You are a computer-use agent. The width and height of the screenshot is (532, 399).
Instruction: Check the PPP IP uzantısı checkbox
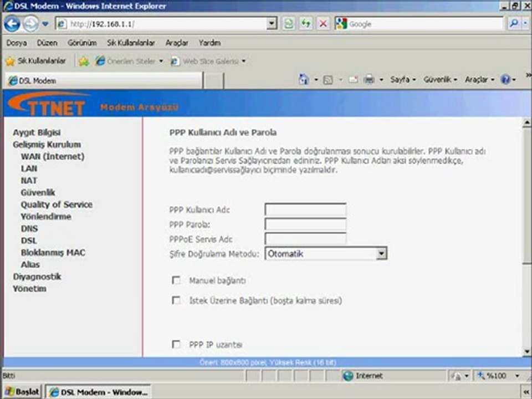pyautogui.click(x=176, y=344)
